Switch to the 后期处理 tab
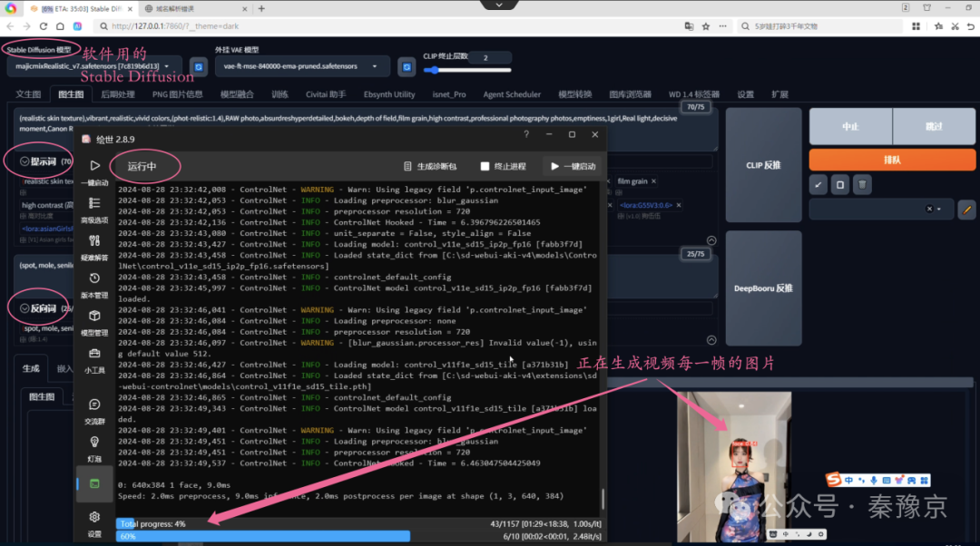 click(118, 94)
